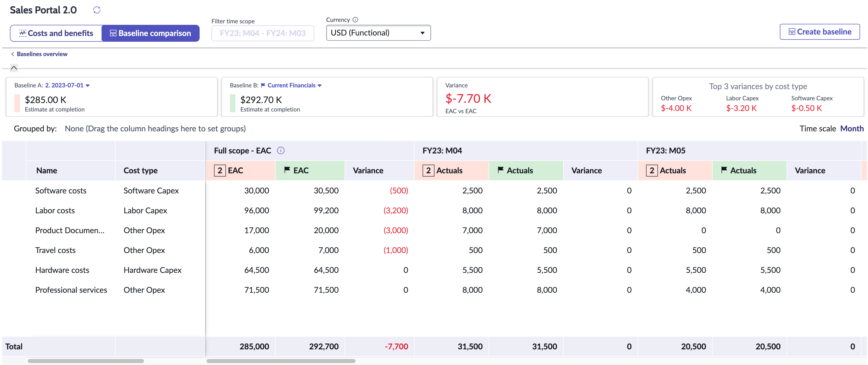This screenshot has width=868, height=365.
Task: Click the flag icon beside Current Financials
Action: pyautogui.click(x=263, y=85)
